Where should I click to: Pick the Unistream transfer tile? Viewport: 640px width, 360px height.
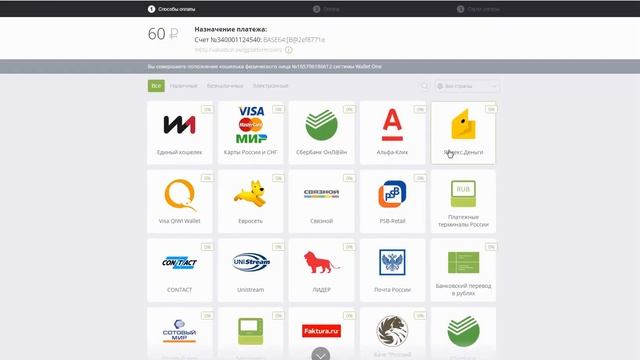[251, 270]
